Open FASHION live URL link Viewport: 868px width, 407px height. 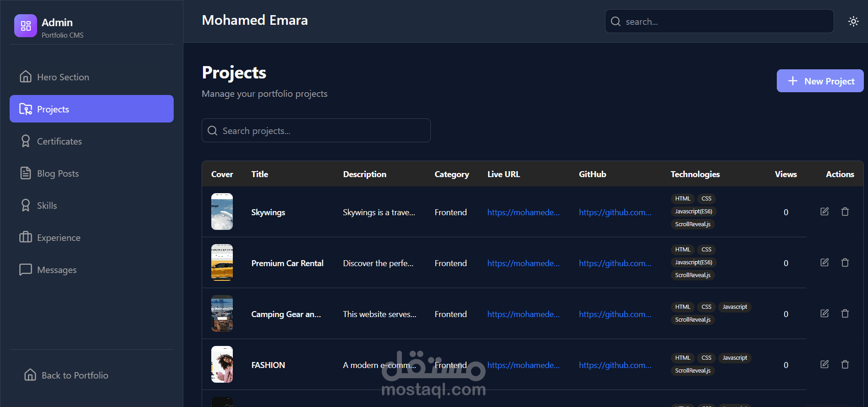(523, 365)
